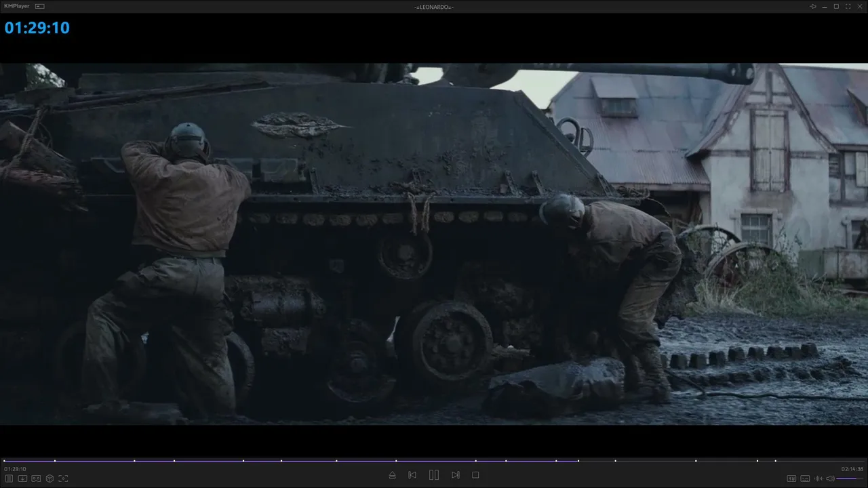
Task: Adjust the volume slider
Action: (850, 479)
